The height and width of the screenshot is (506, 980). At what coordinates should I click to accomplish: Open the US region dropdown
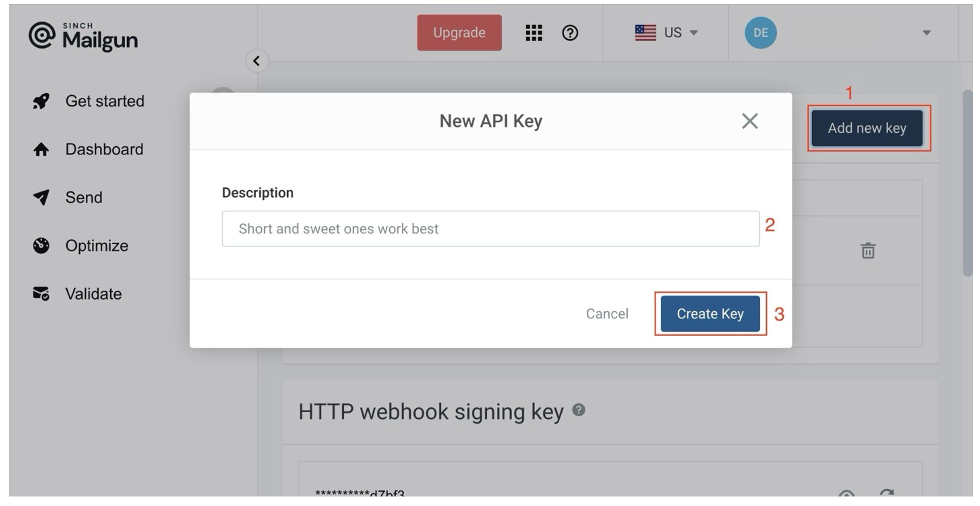click(666, 33)
